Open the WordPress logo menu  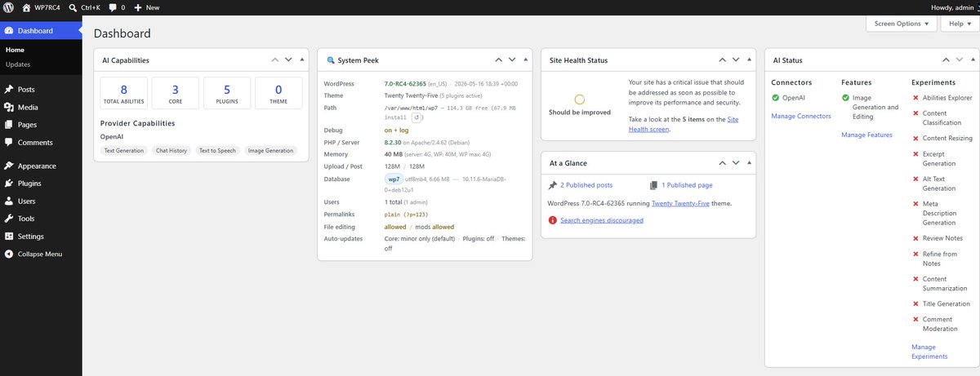tap(8, 7)
